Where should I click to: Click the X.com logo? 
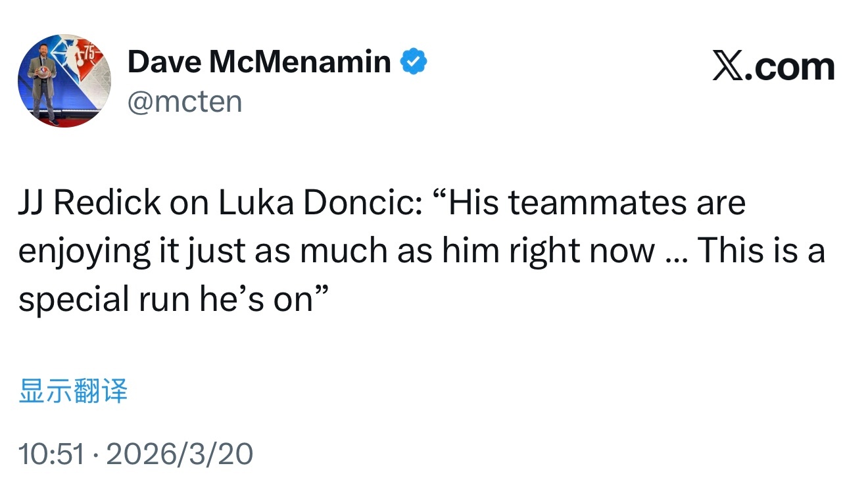pos(773,67)
